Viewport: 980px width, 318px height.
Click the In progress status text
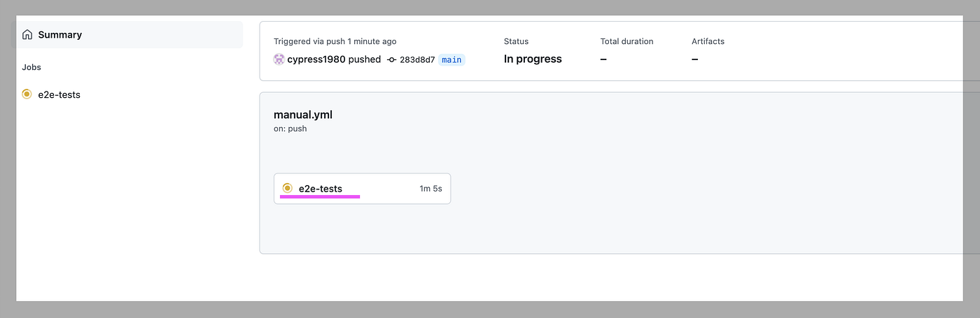click(533, 59)
